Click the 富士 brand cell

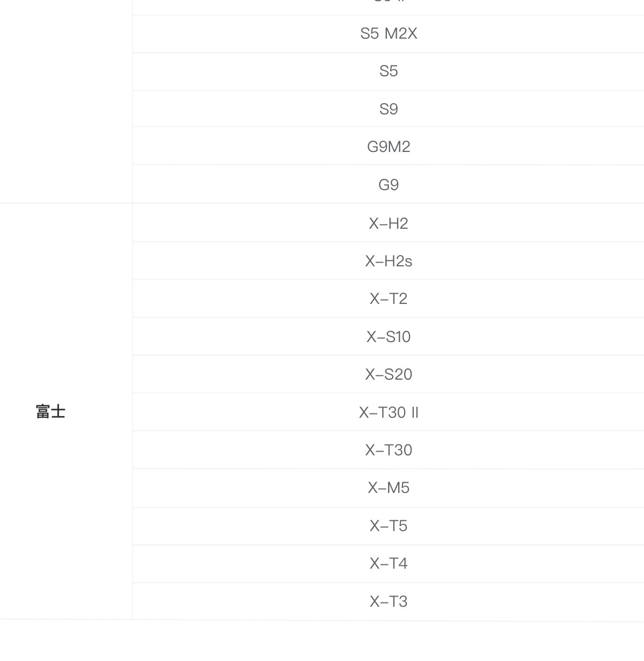point(51,412)
